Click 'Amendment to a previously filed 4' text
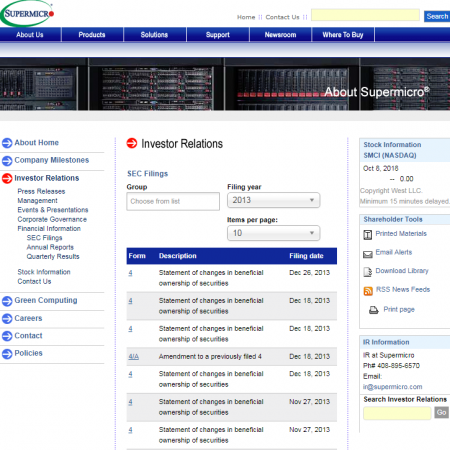This screenshot has width=450, height=450. pos(210,357)
